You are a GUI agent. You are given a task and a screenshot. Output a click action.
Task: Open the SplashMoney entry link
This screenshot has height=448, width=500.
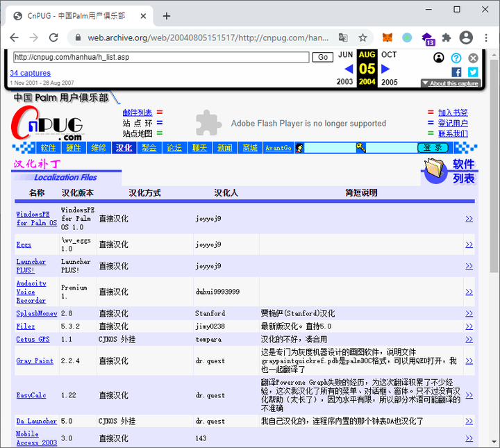(36, 313)
